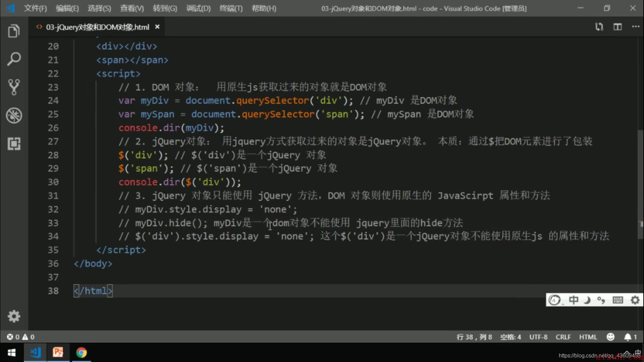Click the VS Code taskbar icon
The width and height of the screenshot is (644, 362).
point(35,353)
